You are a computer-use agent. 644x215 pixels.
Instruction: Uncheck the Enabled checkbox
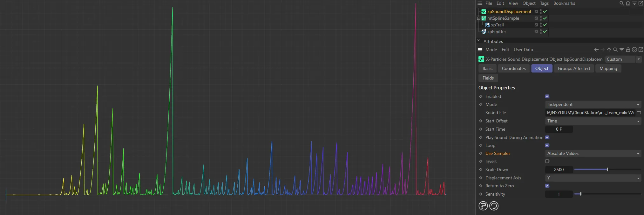point(547,96)
